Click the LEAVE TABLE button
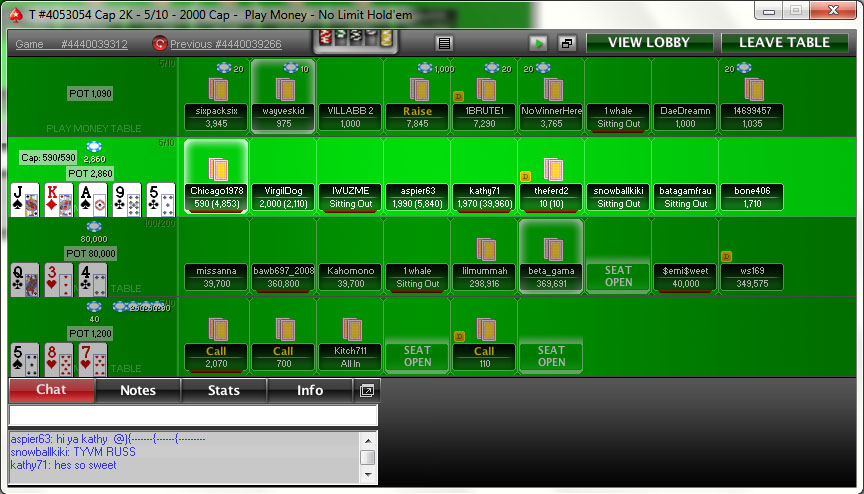The image size is (864, 494). click(x=783, y=43)
